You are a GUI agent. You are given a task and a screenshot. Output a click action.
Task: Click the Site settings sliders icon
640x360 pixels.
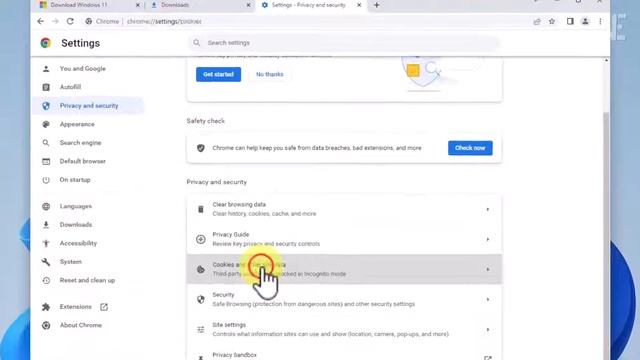tap(200, 330)
